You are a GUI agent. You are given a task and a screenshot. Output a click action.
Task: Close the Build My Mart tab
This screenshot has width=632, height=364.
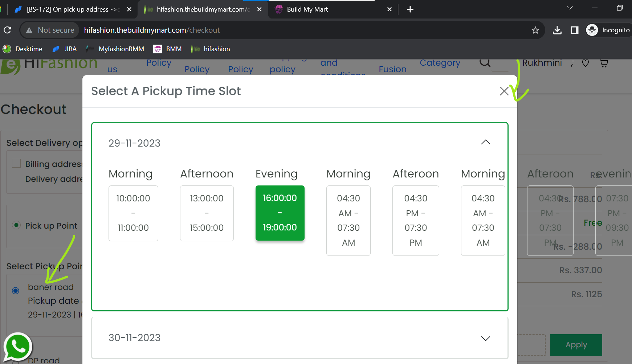pyautogui.click(x=389, y=9)
